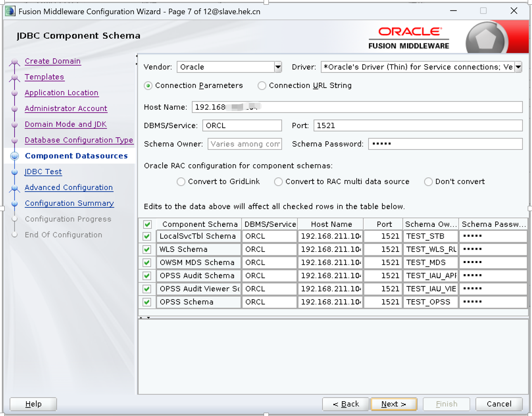
Task: Uncheck the LocalSvcTbl Schema row checkbox
Action: (x=147, y=236)
